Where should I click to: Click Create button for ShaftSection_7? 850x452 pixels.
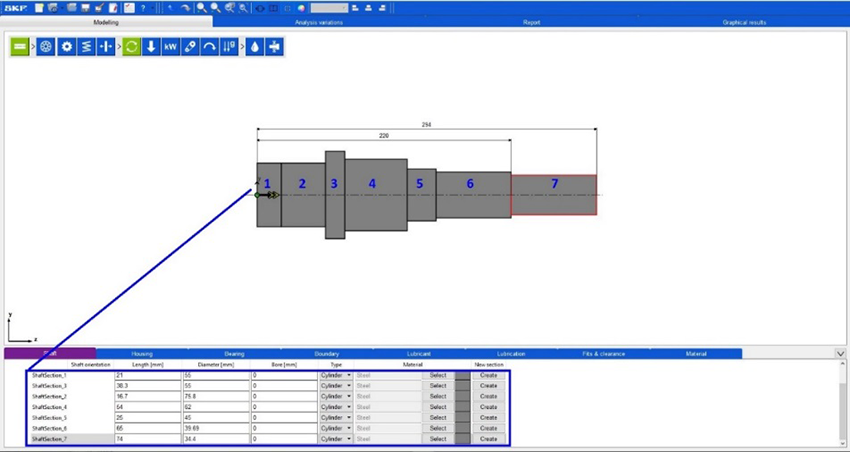488,439
